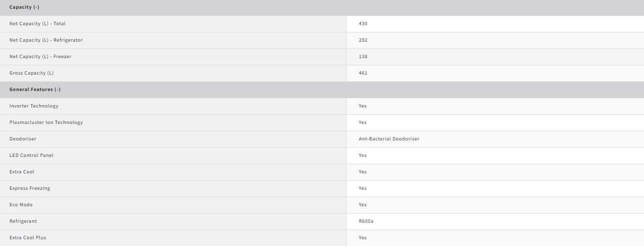Select the Deodoriser row label
Viewport: 644px width, 246px height.
point(23,139)
